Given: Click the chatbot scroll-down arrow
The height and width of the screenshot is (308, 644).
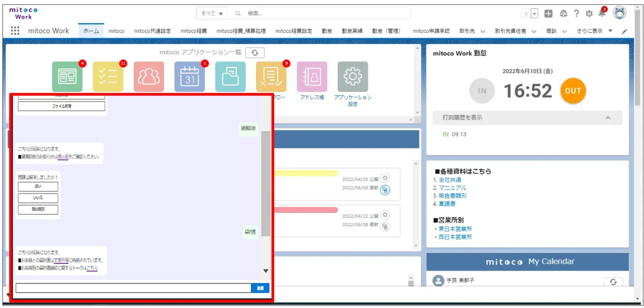Looking at the screenshot, I should (x=266, y=271).
